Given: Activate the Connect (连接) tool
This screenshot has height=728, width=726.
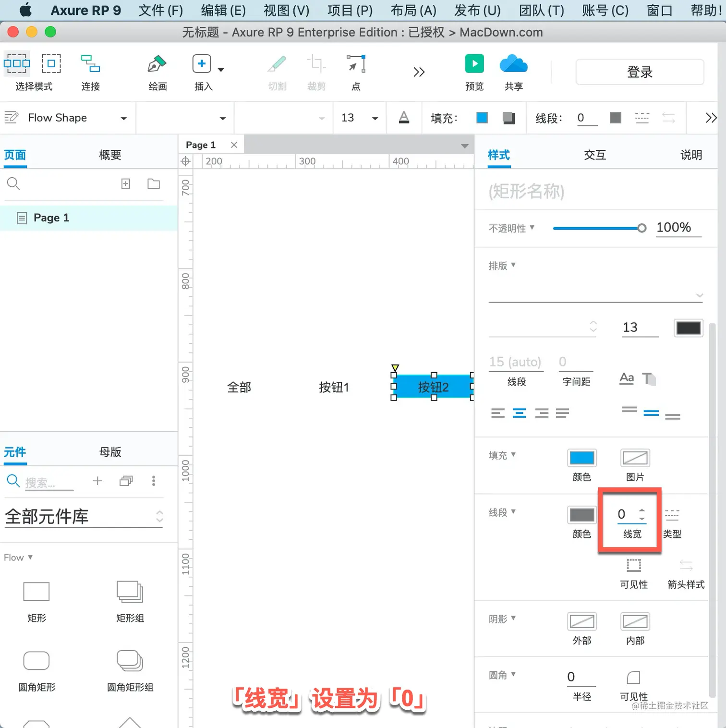Looking at the screenshot, I should pyautogui.click(x=90, y=63).
